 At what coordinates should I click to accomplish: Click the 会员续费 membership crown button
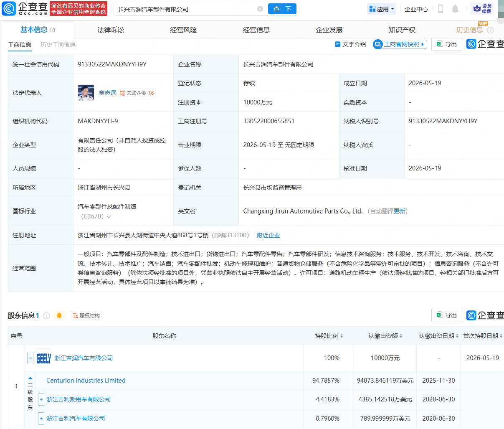tap(482, 9)
